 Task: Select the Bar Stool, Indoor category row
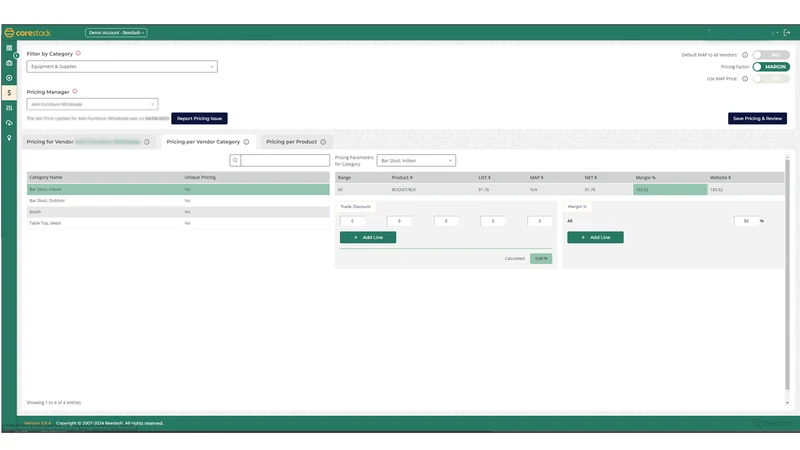pos(178,189)
